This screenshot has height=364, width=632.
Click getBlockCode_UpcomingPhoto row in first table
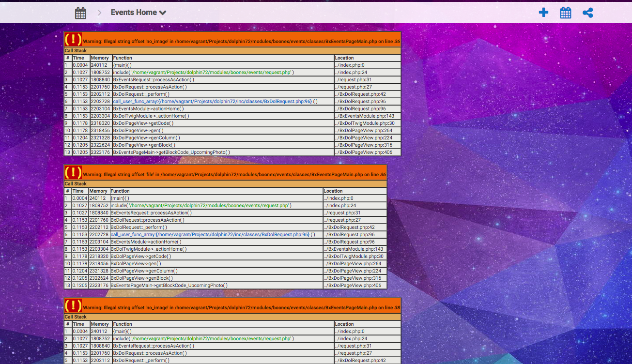tap(171, 152)
